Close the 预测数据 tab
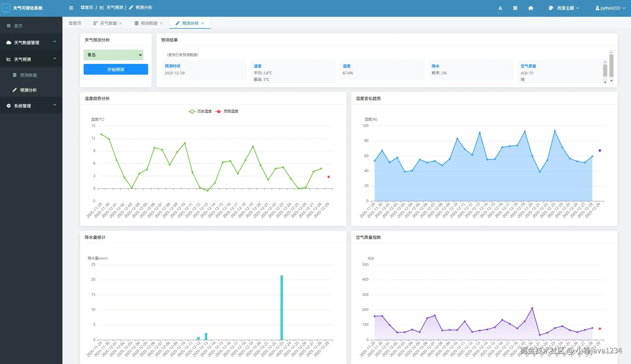This screenshot has height=364, width=631. pyautogui.click(x=162, y=23)
